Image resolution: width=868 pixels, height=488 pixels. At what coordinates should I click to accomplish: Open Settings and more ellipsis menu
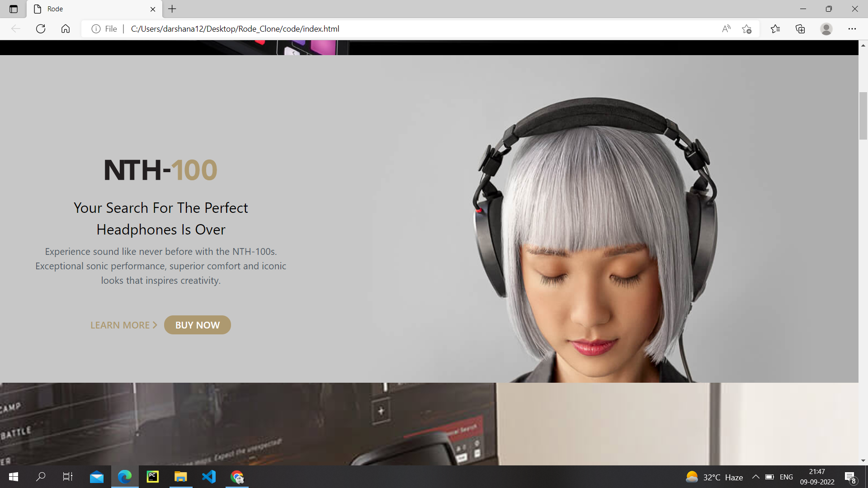click(852, 29)
